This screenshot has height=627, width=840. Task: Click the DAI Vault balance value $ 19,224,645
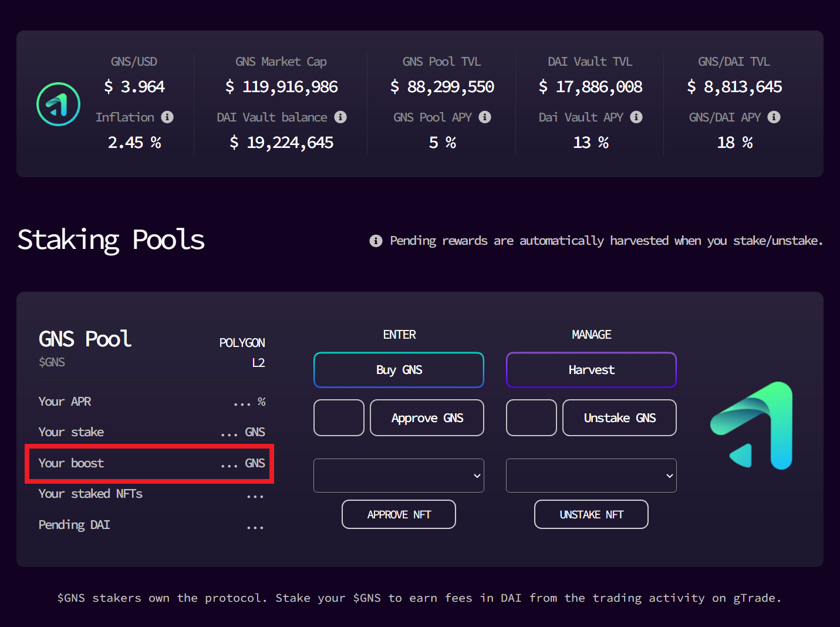point(282,143)
